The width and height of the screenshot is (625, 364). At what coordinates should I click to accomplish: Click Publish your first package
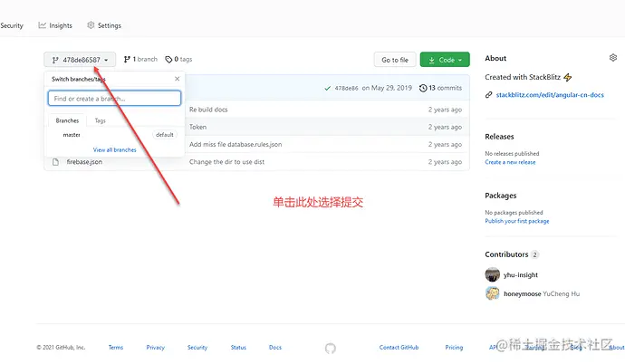517,221
